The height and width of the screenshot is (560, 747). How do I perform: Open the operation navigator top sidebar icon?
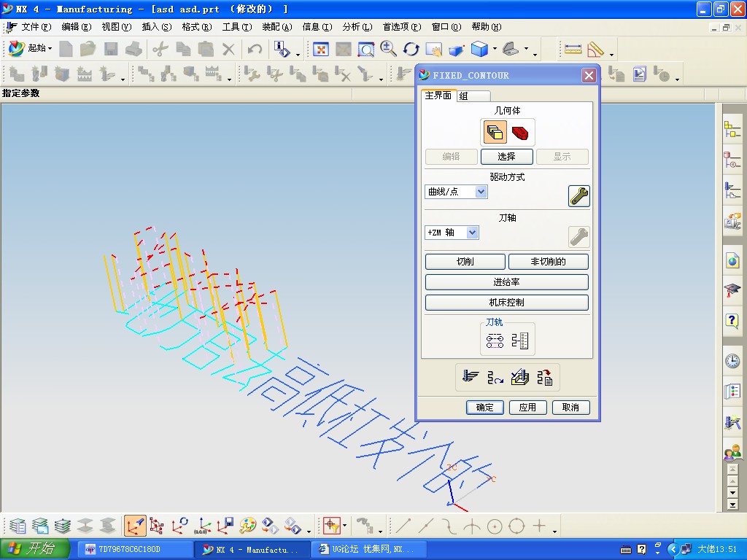pos(732,130)
